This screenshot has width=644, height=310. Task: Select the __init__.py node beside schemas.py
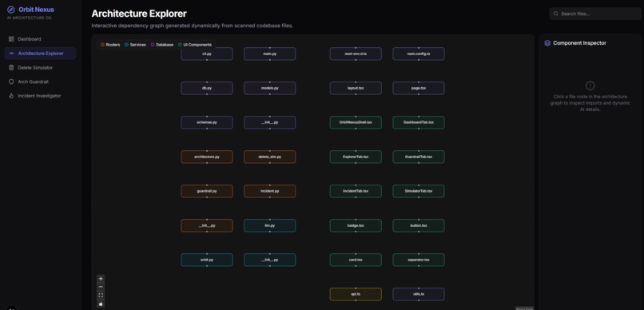tap(269, 122)
